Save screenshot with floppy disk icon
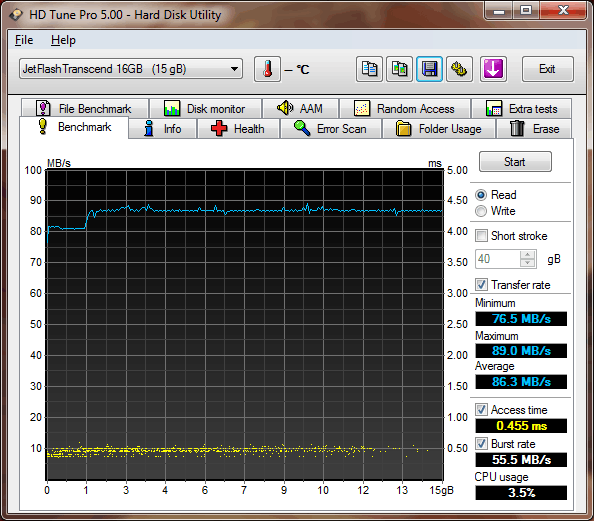The image size is (594, 521). [429, 69]
